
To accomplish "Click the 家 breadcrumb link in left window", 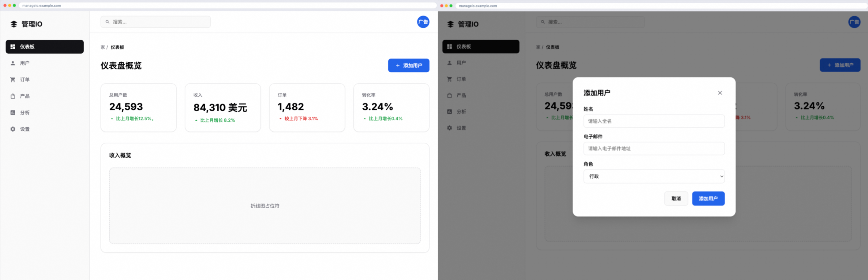I will 103,47.
